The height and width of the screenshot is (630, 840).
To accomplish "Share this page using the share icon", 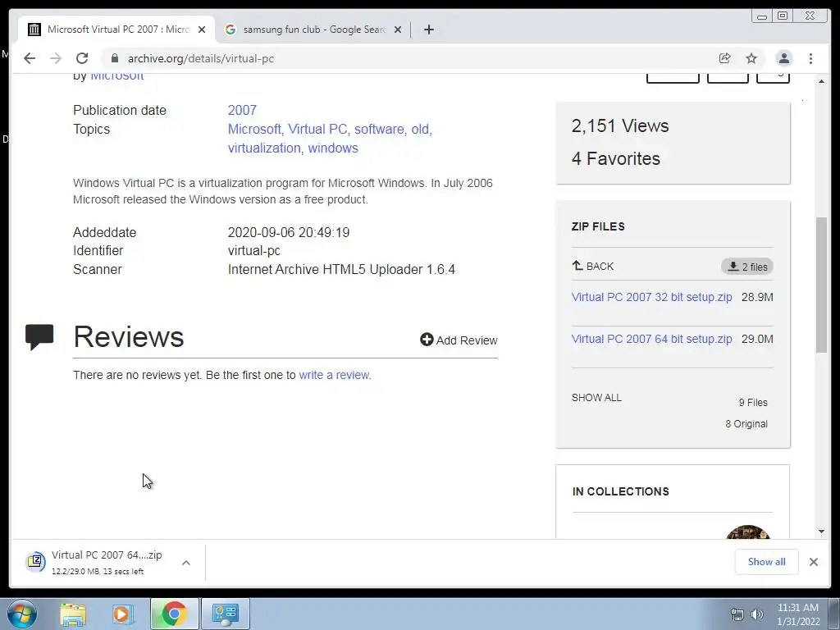I will [x=725, y=58].
